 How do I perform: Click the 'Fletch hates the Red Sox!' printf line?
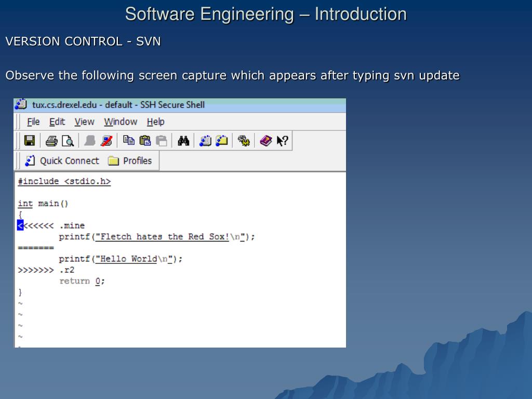pyautogui.click(x=157, y=237)
